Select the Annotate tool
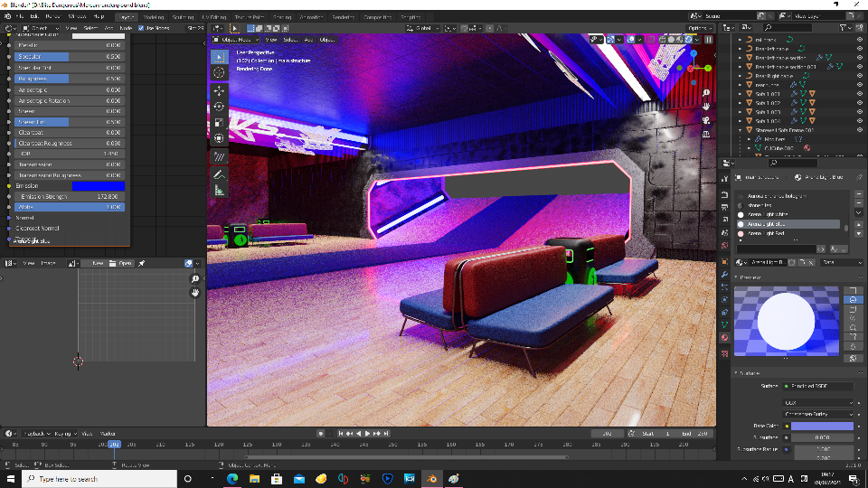 [x=219, y=174]
